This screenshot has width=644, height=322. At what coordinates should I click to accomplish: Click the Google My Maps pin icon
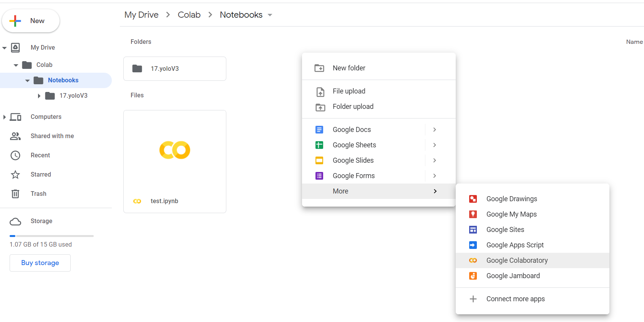tap(473, 214)
